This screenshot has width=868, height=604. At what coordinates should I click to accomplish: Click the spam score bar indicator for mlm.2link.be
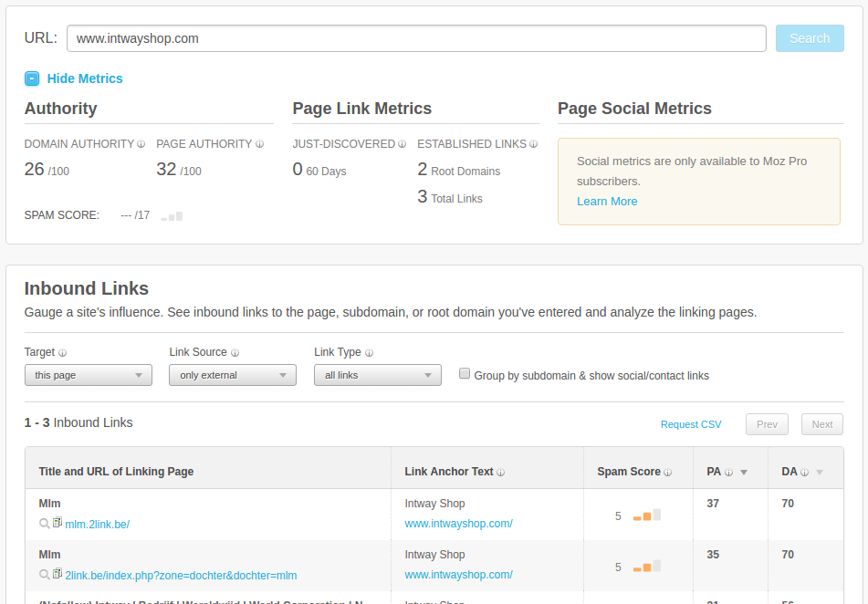pyautogui.click(x=647, y=516)
